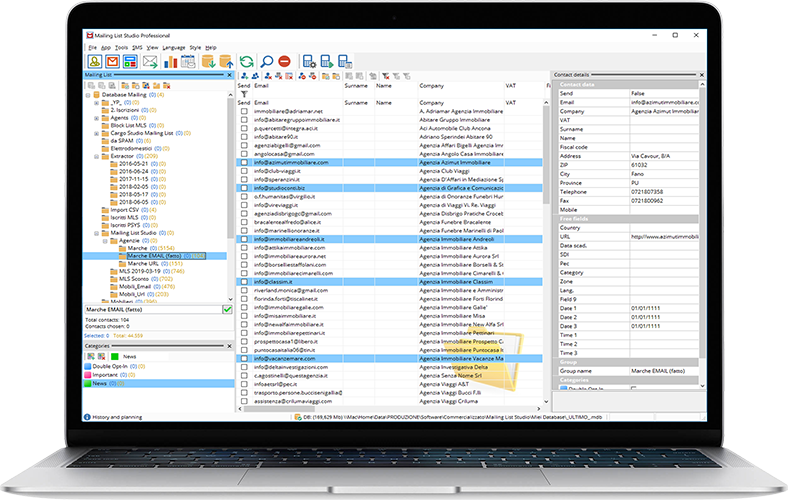Open the File menu
The image size is (788, 500).
tap(92, 48)
